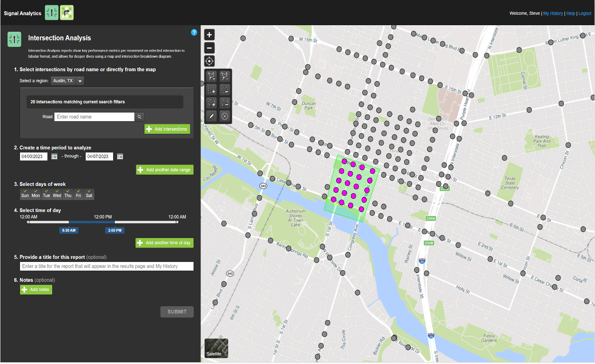Click Signal Analytics header title

(x=23, y=13)
